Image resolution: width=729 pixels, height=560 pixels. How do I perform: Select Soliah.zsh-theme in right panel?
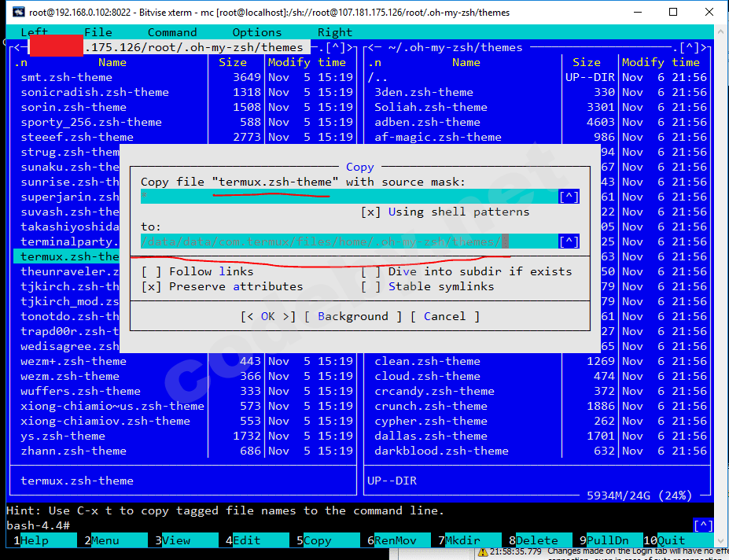click(431, 107)
